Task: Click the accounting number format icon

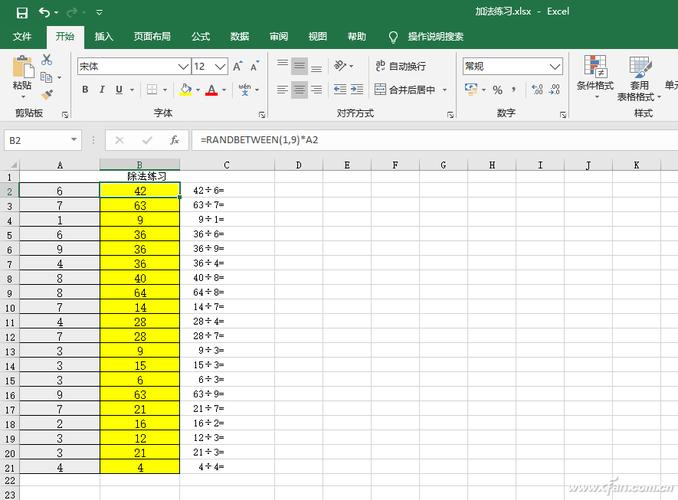Action: (470, 90)
